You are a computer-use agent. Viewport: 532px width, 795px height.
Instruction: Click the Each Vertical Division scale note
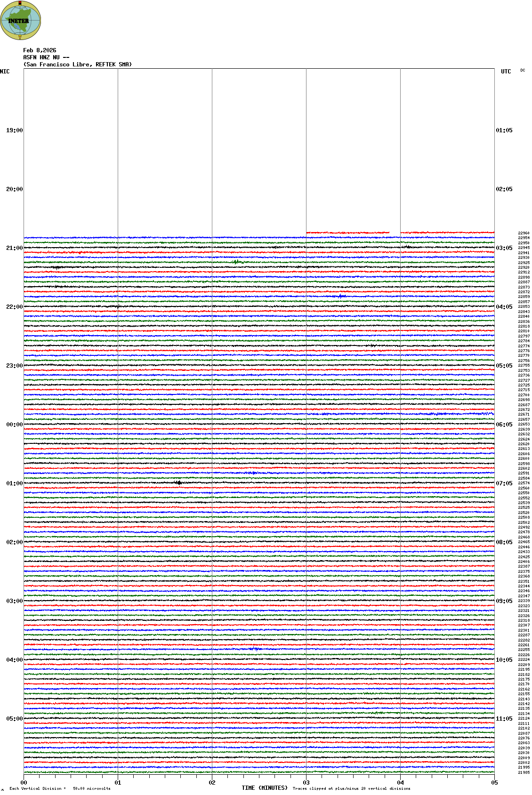[60, 788]
